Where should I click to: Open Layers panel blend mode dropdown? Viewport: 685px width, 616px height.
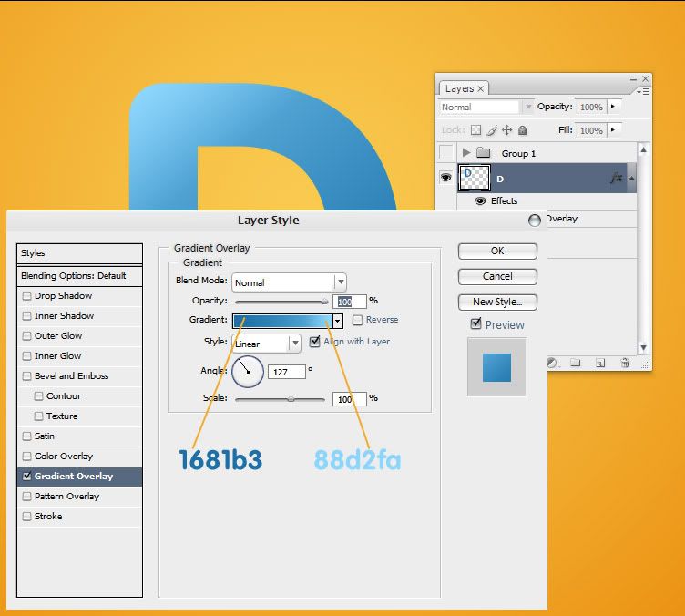point(527,107)
